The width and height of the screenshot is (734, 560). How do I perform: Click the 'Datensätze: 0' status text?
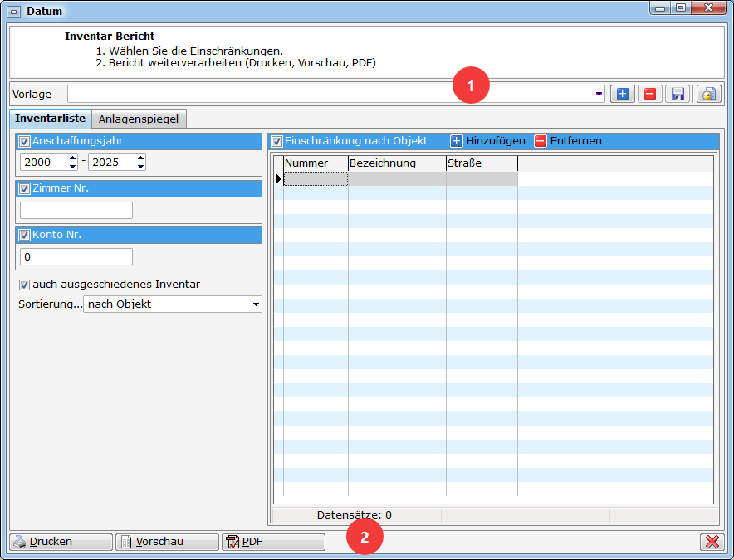click(355, 515)
